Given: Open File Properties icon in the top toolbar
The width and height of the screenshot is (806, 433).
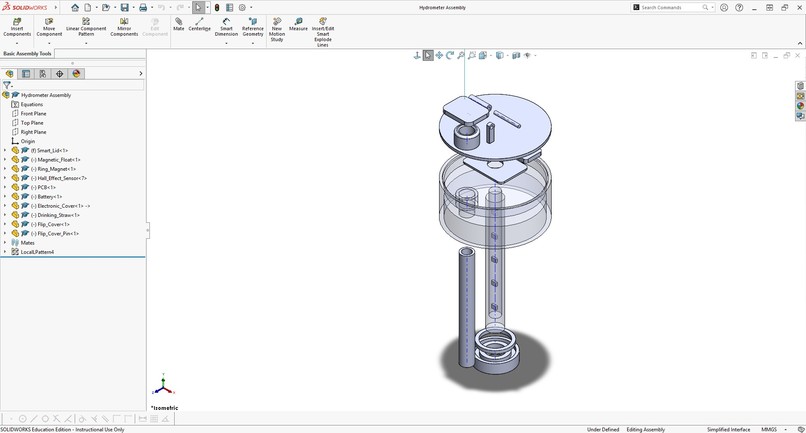Looking at the screenshot, I should pyautogui.click(x=229, y=8).
